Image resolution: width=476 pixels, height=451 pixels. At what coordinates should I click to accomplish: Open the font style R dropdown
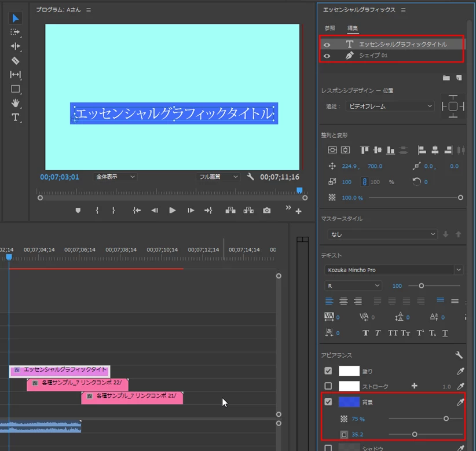(353, 285)
